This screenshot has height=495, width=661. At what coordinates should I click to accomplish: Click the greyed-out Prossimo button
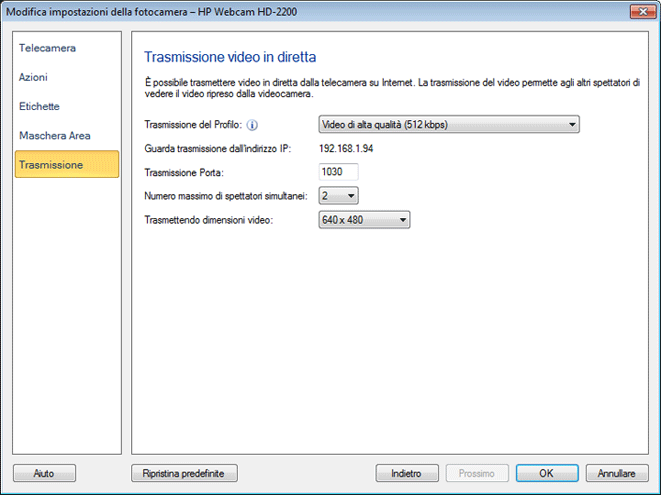[477, 473]
